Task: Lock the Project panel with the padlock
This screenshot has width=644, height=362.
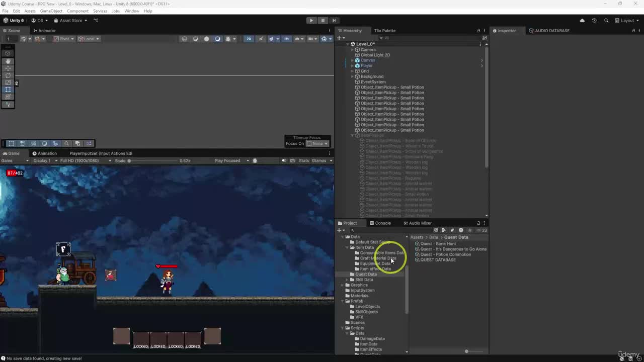Action: point(478,223)
